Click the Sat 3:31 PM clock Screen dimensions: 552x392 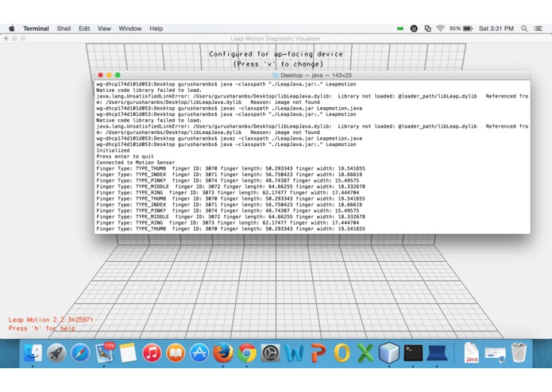tap(496, 29)
